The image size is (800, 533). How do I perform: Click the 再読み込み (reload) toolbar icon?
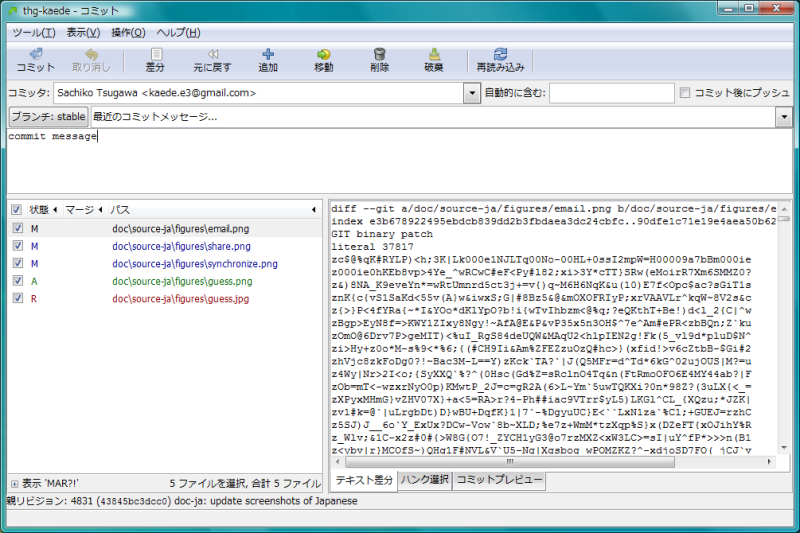click(500, 55)
